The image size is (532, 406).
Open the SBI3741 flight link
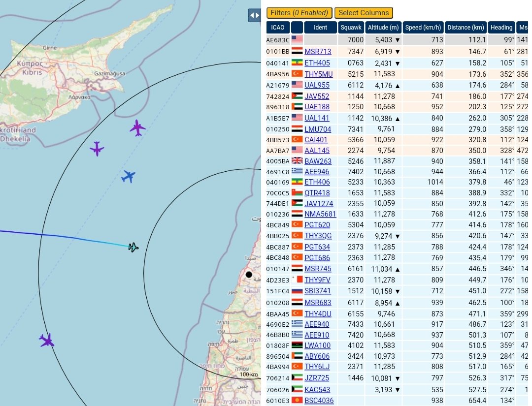tap(317, 291)
